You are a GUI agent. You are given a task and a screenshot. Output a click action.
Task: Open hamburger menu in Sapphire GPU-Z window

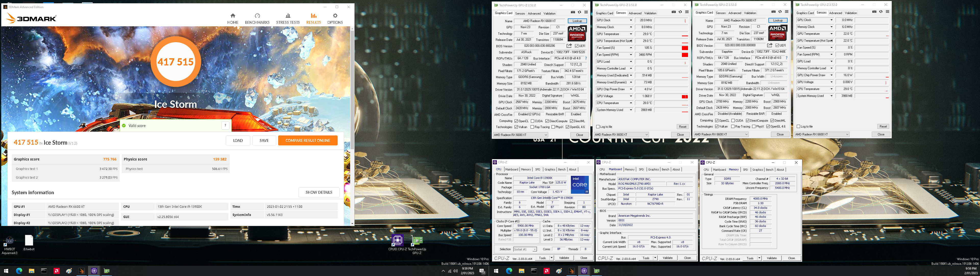(786, 12)
